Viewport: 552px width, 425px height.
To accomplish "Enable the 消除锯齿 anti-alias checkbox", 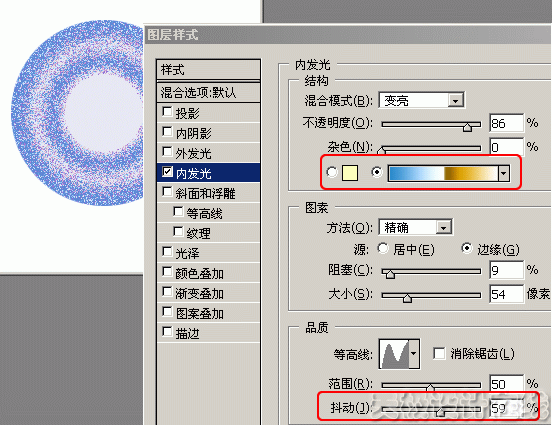I will (439, 353).
